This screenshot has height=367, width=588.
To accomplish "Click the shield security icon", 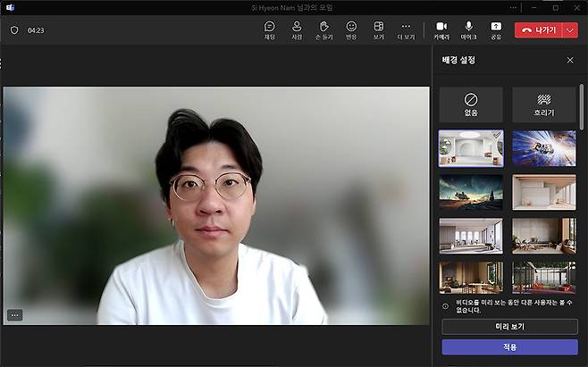I will point(14,30).
